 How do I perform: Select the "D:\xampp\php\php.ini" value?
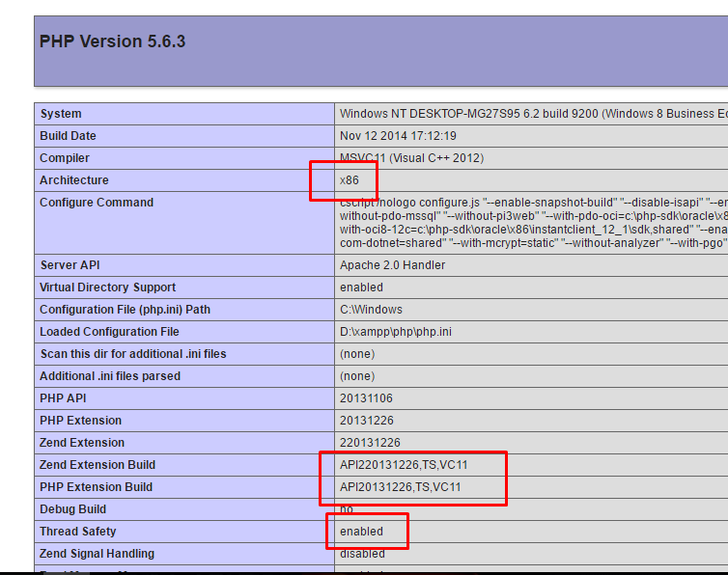coord(396,332)
